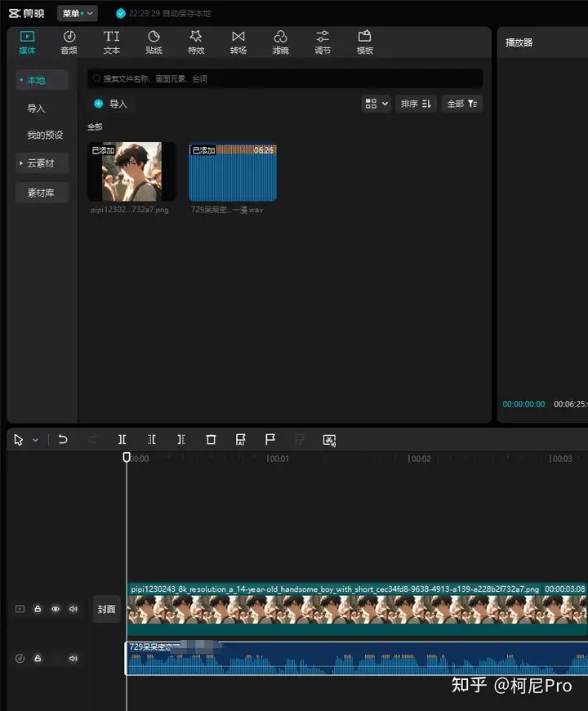Undo the last edit
This screenshot has width=588, height=711.
63,439
